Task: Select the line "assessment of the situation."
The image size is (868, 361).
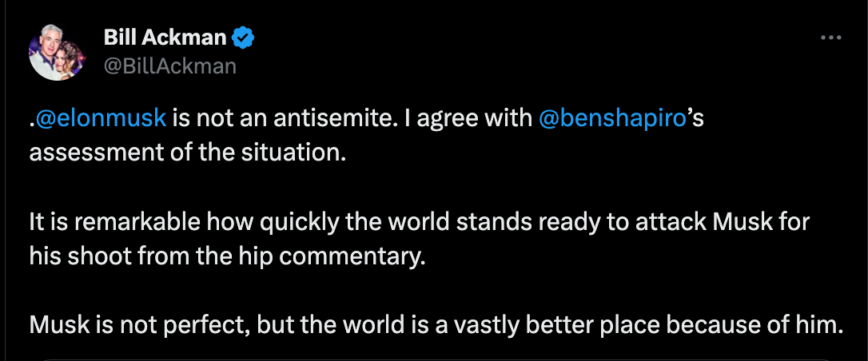Action: tap(187, 150)
